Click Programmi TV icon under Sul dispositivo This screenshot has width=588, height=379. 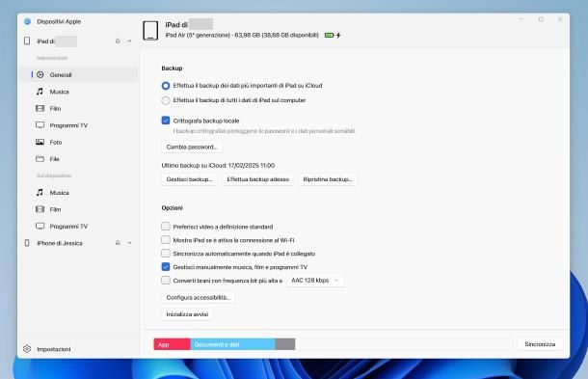(x=40, y=226)
